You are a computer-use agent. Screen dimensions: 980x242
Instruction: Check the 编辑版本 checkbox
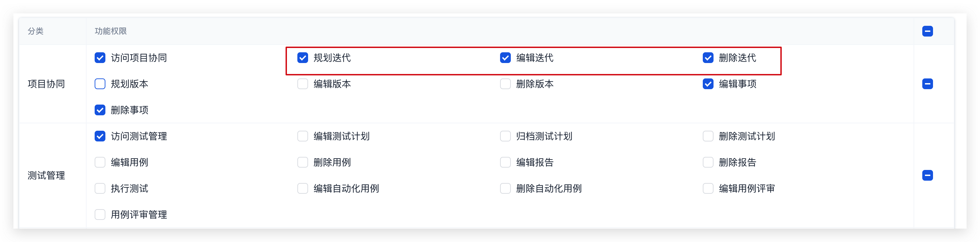302,83
